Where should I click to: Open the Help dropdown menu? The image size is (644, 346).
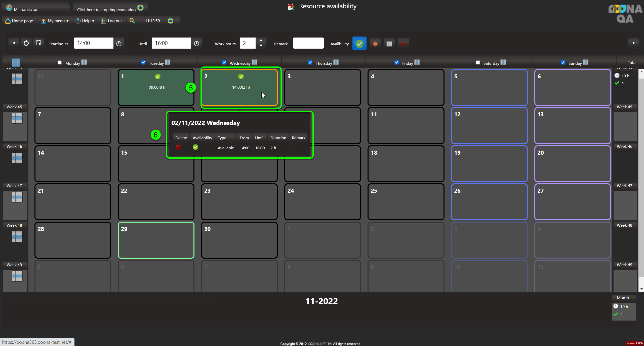click(x=85, y=21)
